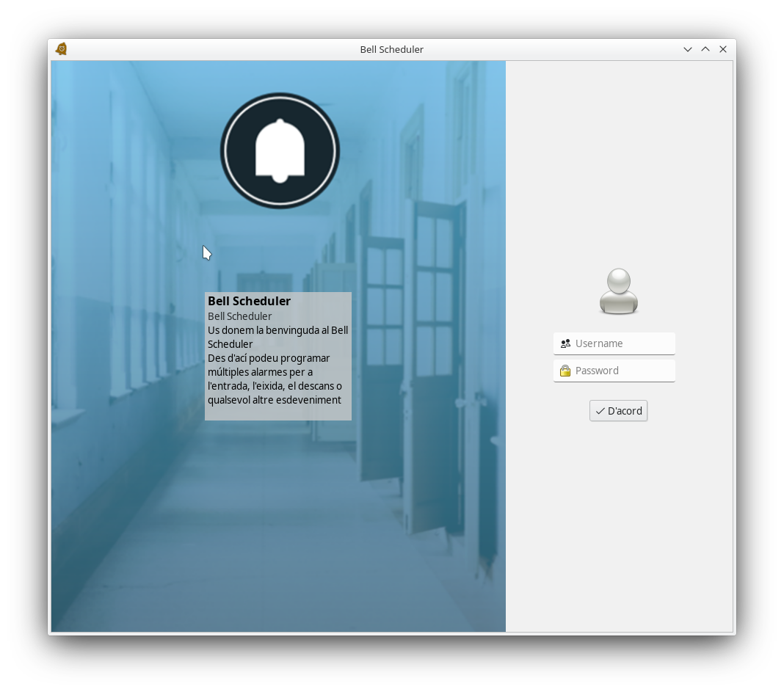Click the padlock icon in Password field
Viewport: 784px width, 692px height.
pos(565,371)
